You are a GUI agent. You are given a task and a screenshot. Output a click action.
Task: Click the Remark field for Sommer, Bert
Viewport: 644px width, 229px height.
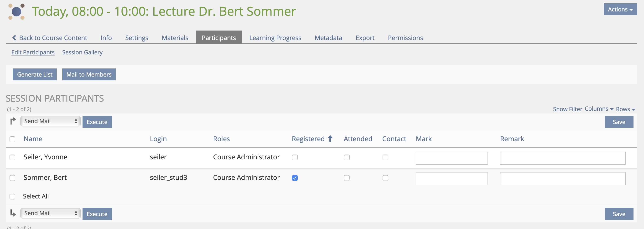[562, 178]
